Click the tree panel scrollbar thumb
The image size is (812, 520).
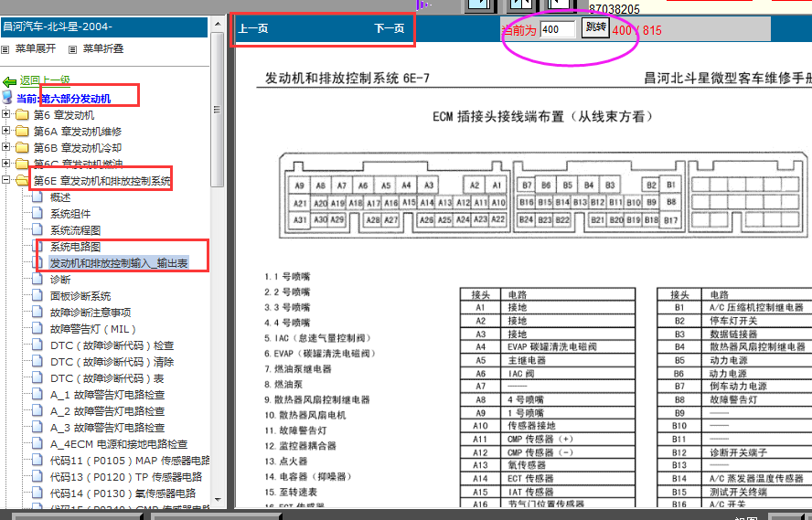[x=218, y=109]
